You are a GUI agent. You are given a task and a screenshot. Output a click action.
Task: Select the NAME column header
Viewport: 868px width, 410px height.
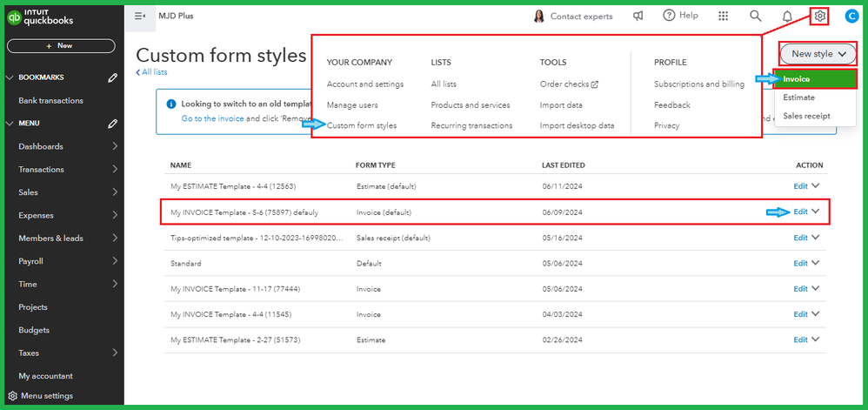click(180, 165)
